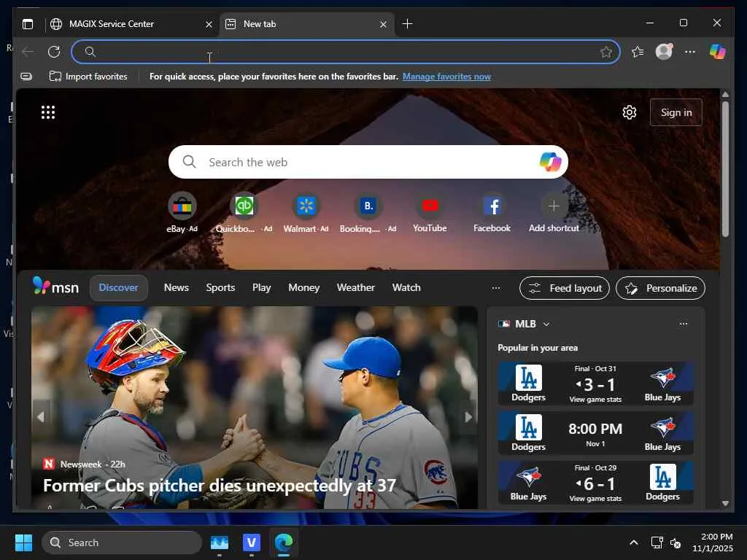
Task: Open the taskbar clock showing 2:00 PM
Action: (x=713, y=542)
